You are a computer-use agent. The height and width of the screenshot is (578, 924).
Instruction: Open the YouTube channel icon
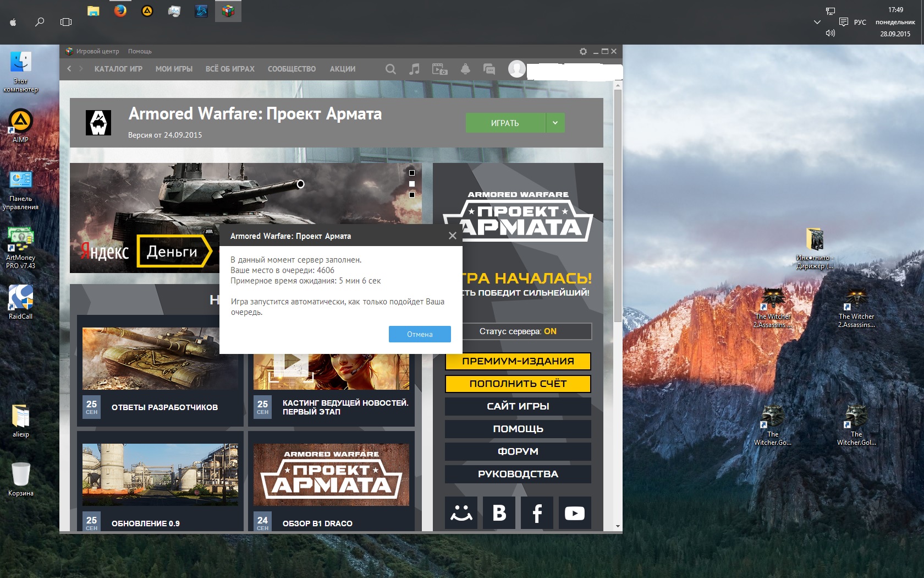(575, 513)
